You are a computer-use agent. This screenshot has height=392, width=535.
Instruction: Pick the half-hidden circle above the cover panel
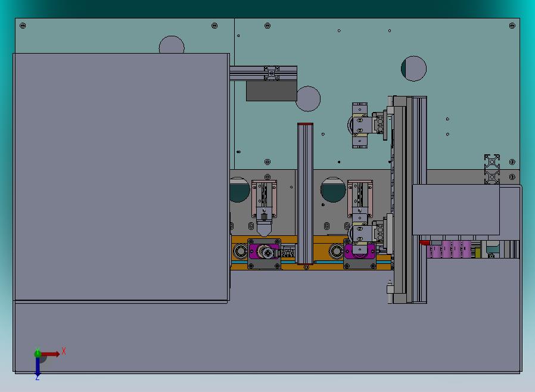point(172,45)
